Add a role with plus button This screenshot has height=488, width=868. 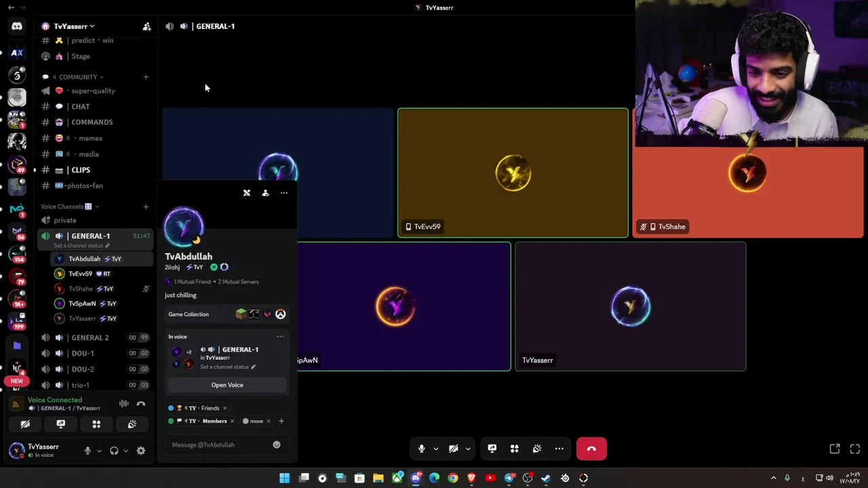[x=281, y=421]
